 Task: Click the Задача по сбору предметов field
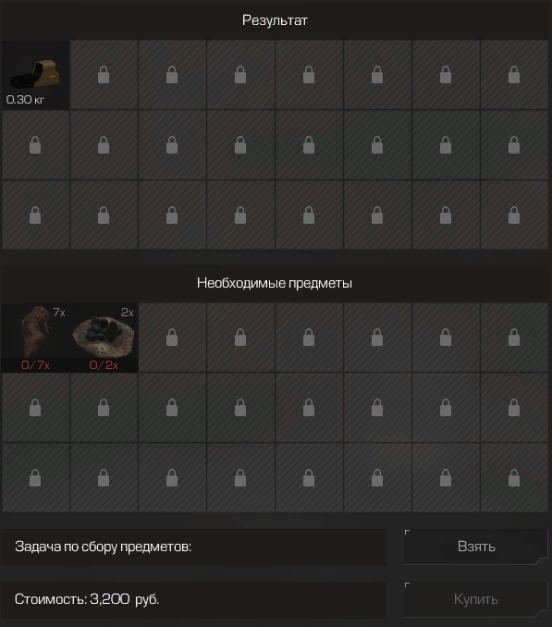(193, 547)
